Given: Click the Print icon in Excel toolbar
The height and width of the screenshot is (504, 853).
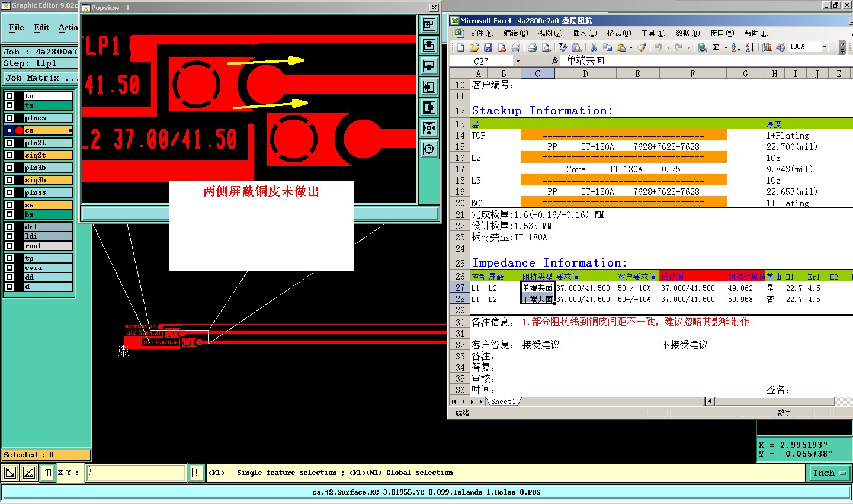Looking at the screenshot, I should [532, 47].
